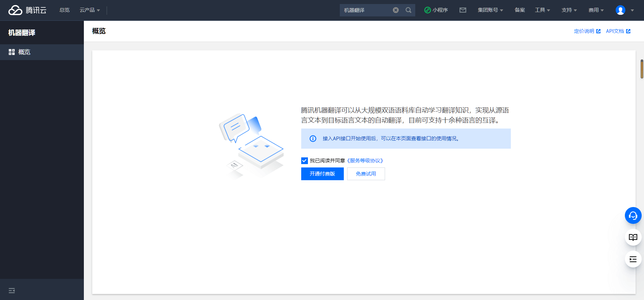Screen dimensions: 644x300
Task: Click external link icon beside 定价说明
Action: coord(598,31)
